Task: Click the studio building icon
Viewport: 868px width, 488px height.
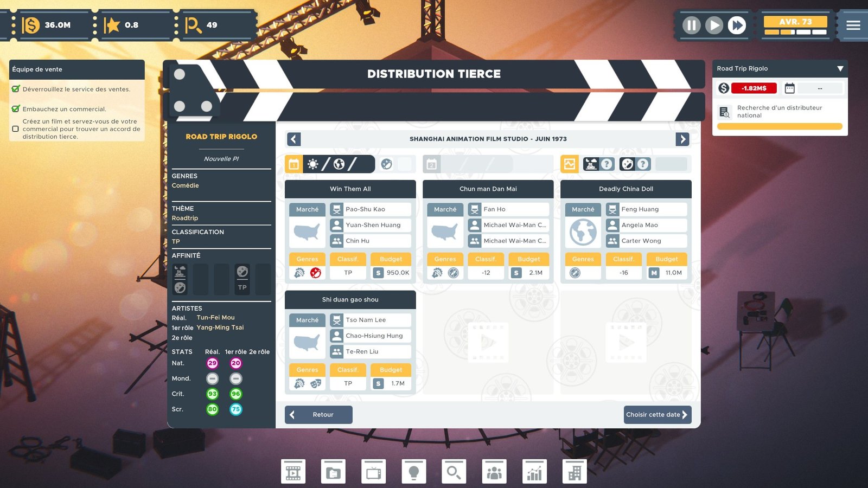Action: tap(575, 472)
